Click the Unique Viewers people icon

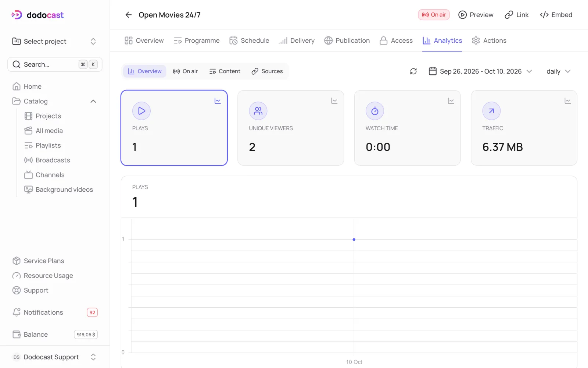tap(258, 111)
